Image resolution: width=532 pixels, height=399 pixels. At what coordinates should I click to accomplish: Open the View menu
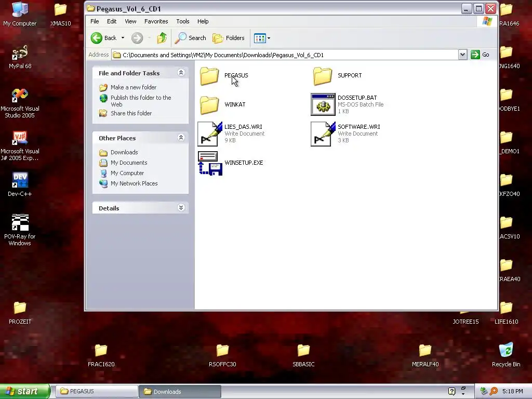[x=130, y=21]
